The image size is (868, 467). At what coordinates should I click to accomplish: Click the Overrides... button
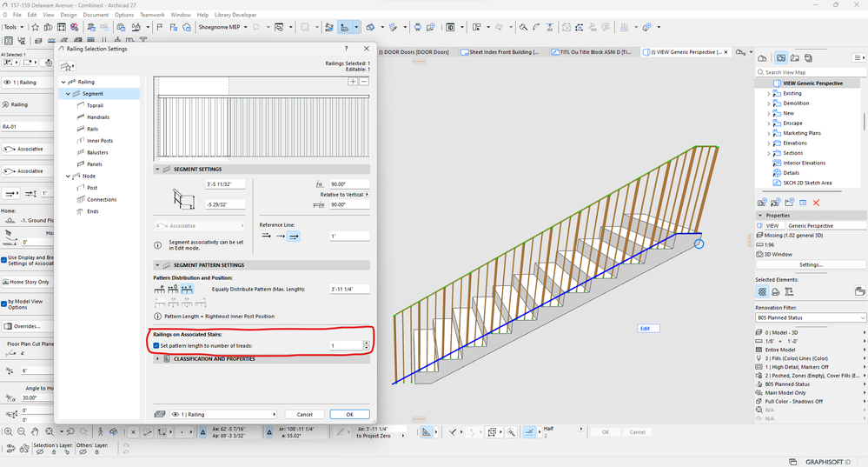(27, 326)
